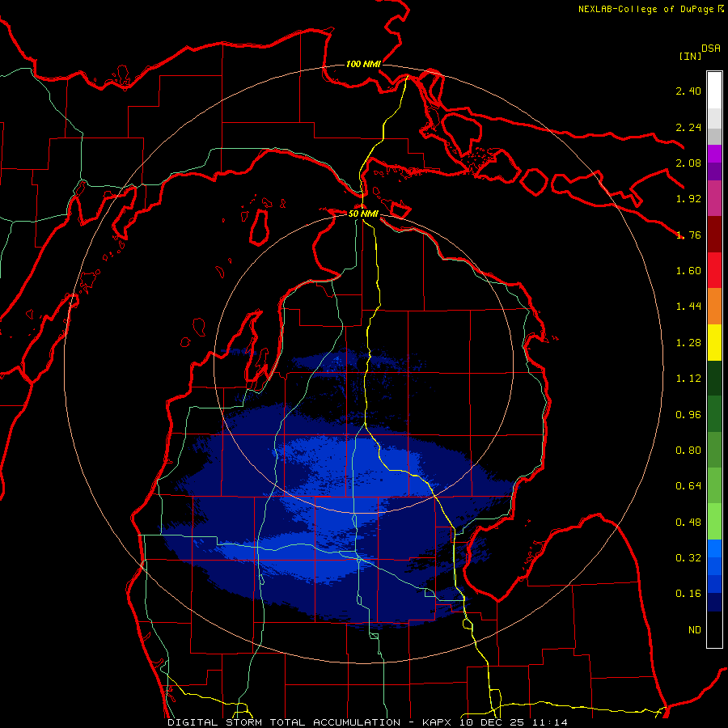The image size is (728, 728).
Task: Click the 1.28 legend value
Action: coord(688,343)
